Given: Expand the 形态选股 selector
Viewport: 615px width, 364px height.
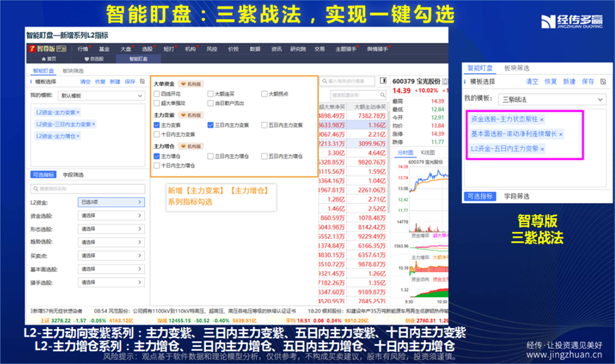Looking at the screenshot, I should (111, 229).
